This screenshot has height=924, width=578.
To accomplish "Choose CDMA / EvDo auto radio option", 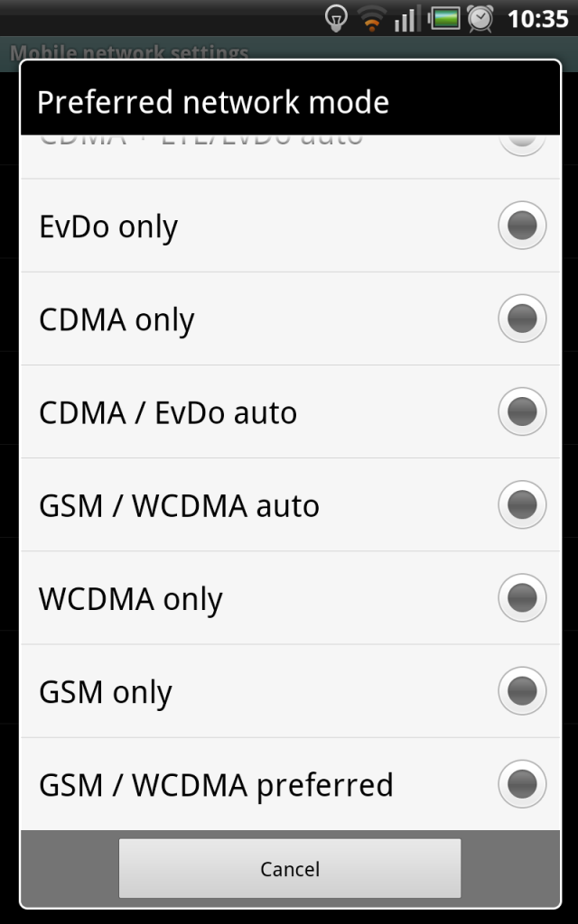I will pos(522,411).
